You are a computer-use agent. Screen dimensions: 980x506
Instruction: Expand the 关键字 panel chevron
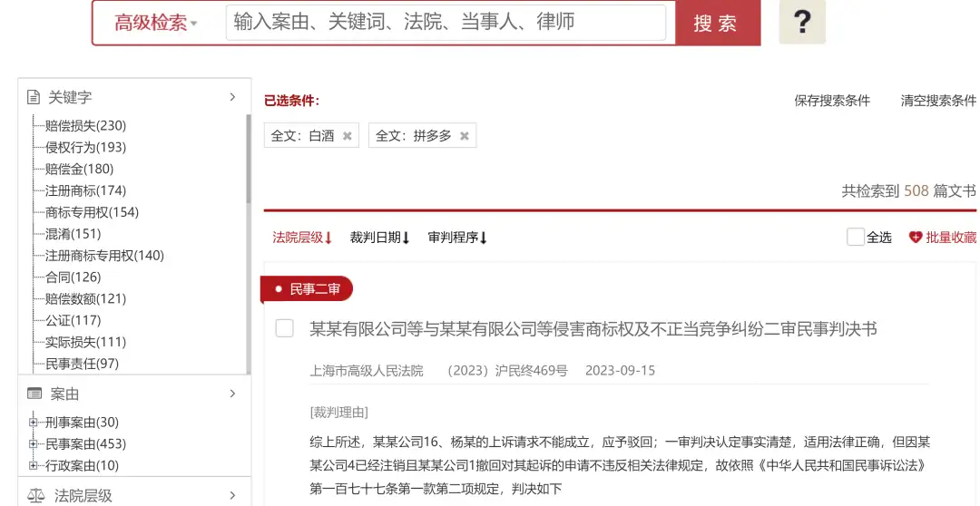[232, 97]
